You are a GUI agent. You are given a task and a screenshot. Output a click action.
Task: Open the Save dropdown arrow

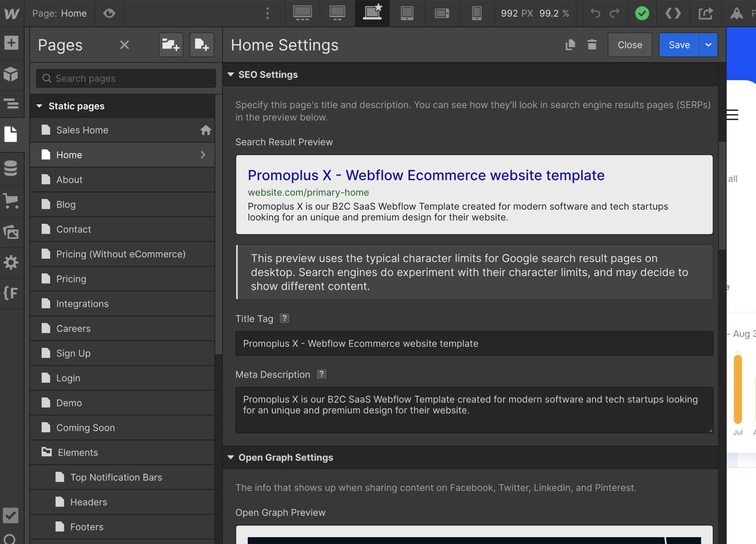tap(708, 45)
